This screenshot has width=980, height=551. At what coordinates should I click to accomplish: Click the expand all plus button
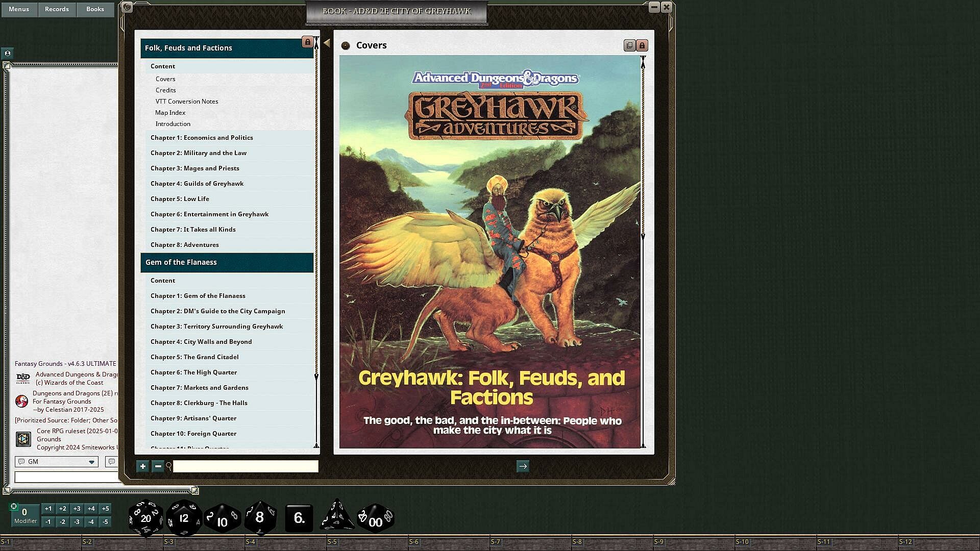point(143,466)
